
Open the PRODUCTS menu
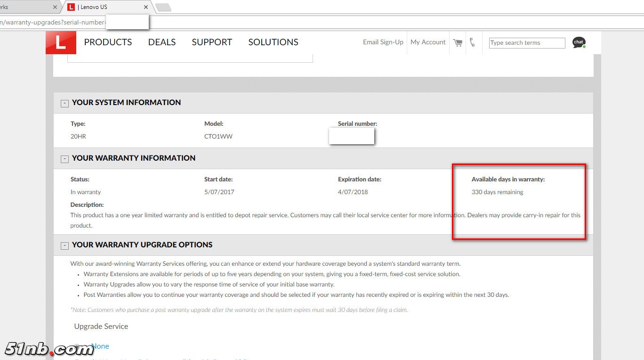point(108,42)
